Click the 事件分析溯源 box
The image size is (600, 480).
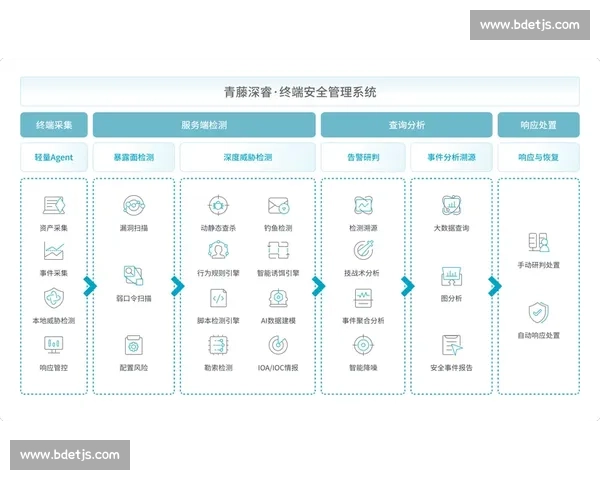coord(452,157)
